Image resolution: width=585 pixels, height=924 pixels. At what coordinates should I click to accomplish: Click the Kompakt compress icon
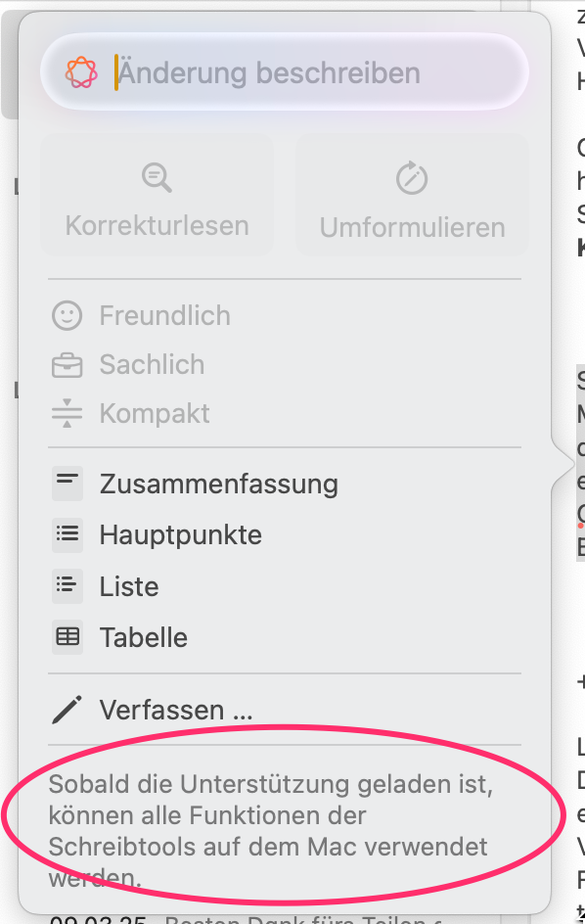(67, 413)
